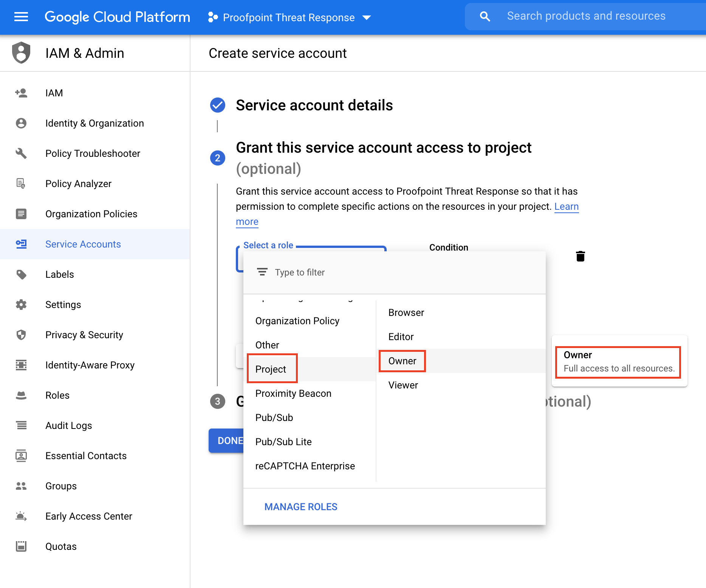Open Organization Policies page

[x=95, y=214]
